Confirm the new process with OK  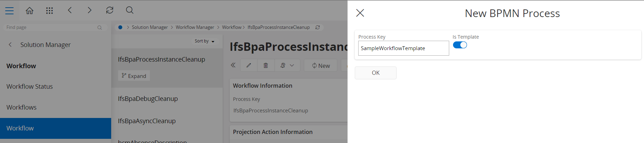click(375, 73)
